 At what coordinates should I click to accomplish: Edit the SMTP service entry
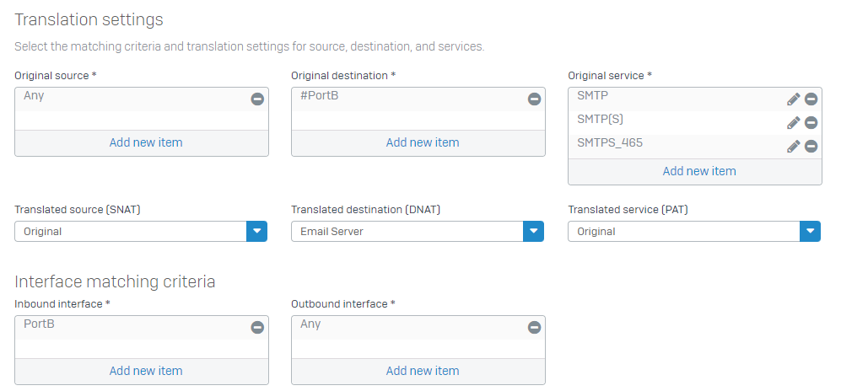point(793,99)
